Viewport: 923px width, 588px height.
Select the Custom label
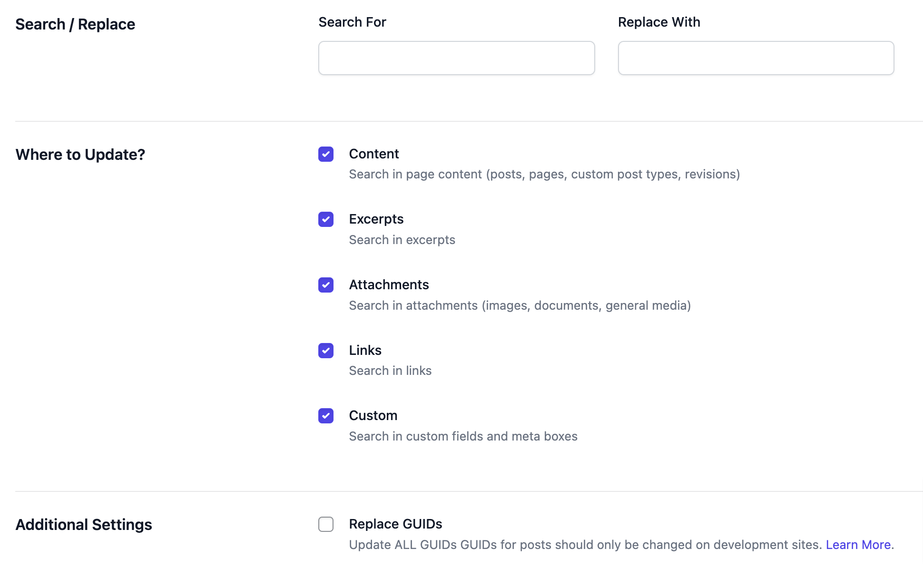point(373,415)
